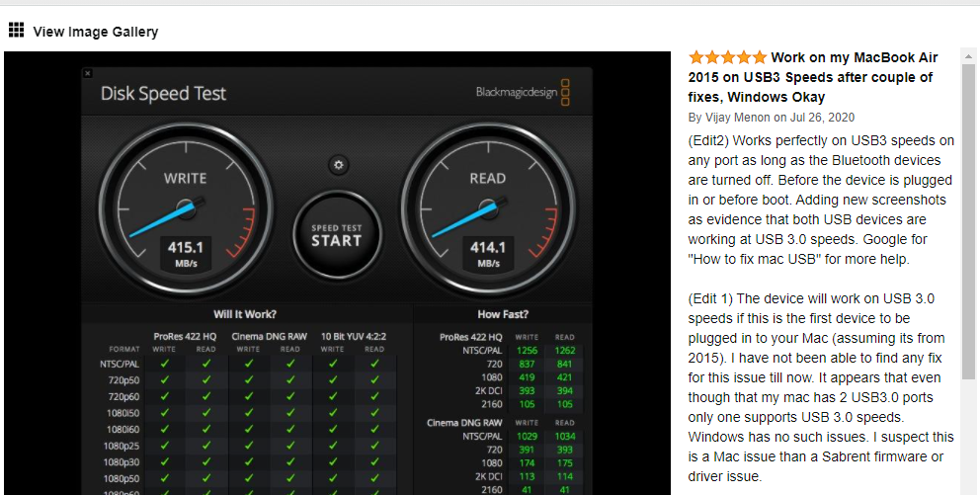Screen dimensions: 980x495
Task: Click ProRes NTSC/PAL write value 1256
Action: coord(527,351)
